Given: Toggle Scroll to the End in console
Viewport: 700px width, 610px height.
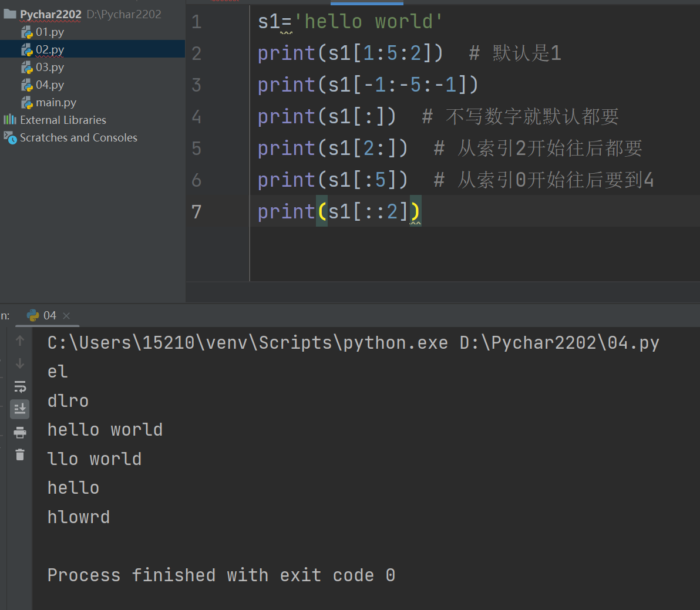Looking at the screenshot, I should click(20, 409).
